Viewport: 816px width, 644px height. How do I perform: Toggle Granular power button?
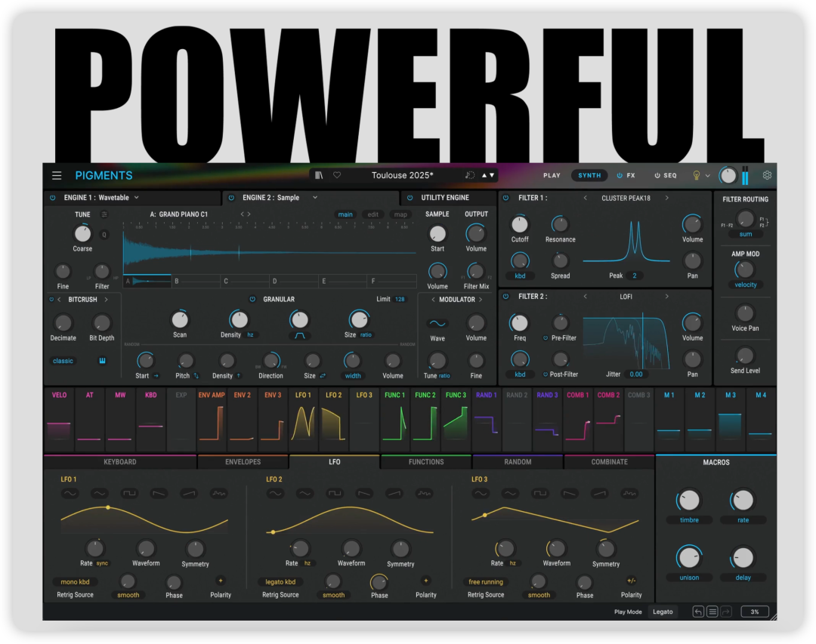pyautogui.click(x=252, y=299)
